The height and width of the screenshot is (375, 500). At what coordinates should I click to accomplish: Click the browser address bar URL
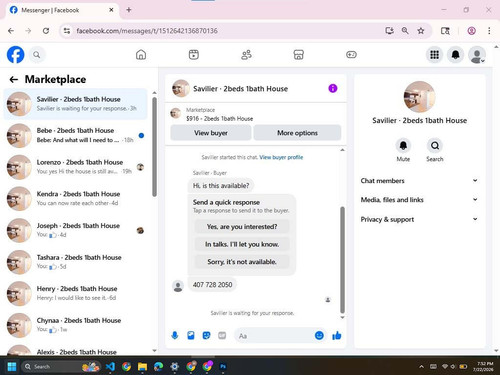click(x=147, y=31)
